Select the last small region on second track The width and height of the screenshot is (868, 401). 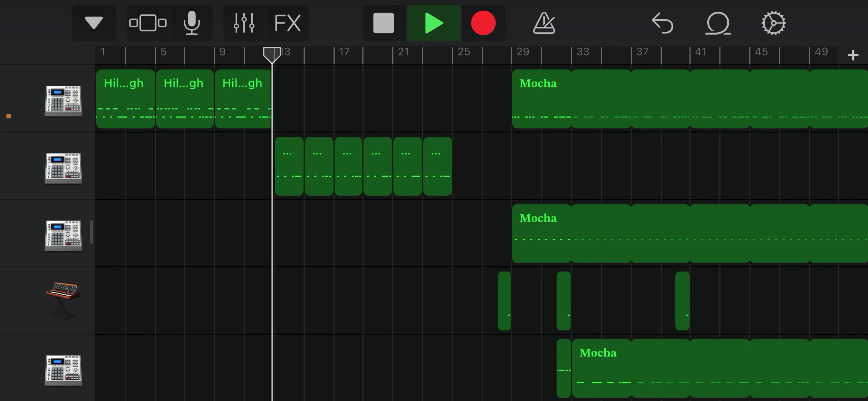pyautogui.click(x=438, y=166)
